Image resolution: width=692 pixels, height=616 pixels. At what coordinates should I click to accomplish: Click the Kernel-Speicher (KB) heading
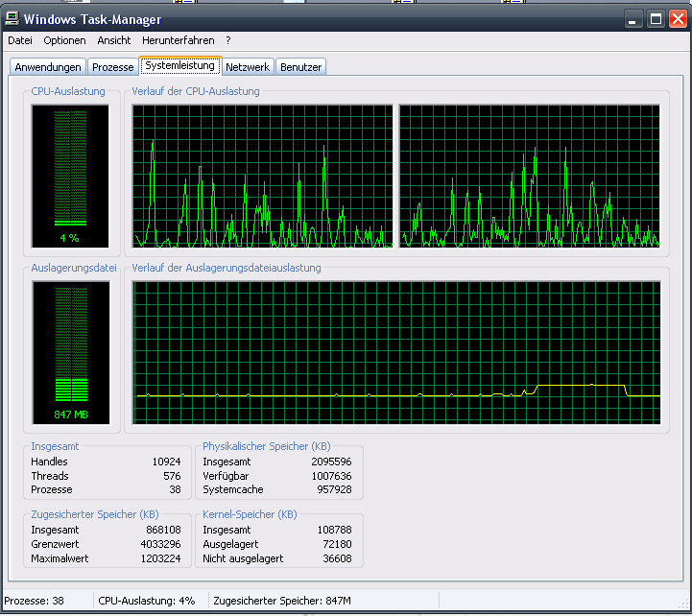click(x=250, y=514)
